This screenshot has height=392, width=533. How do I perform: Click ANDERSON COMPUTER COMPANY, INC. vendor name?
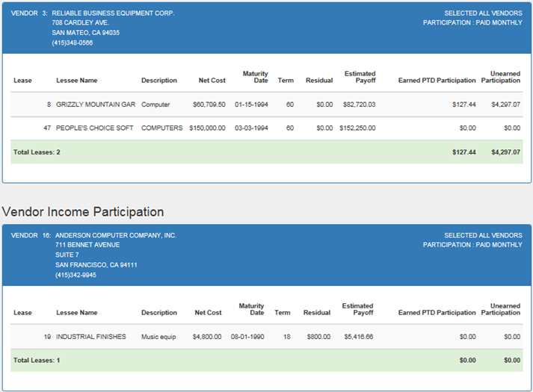coord(116,235)
